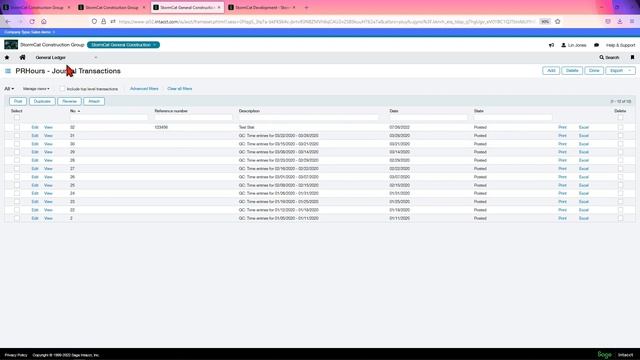Select the checkbox for journal entry 27
This screenshot has height=360, width=640.
pos(17,169)
